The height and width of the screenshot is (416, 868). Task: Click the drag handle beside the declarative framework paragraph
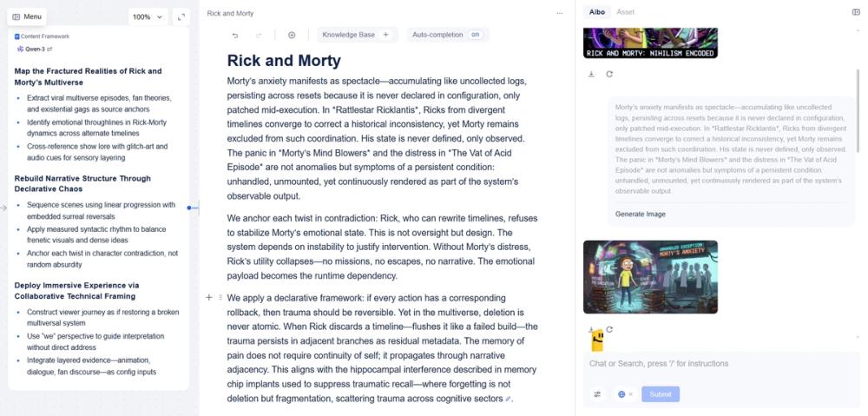[220, 298]
